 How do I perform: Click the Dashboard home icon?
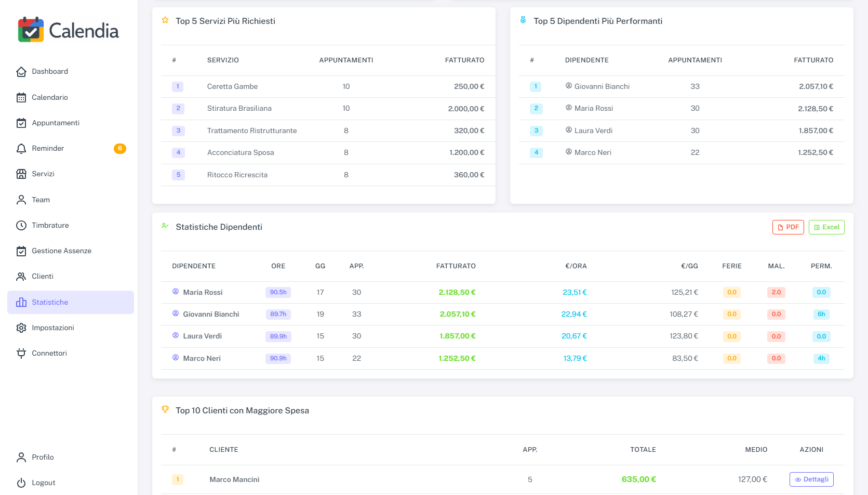click(x=21, y=72)
